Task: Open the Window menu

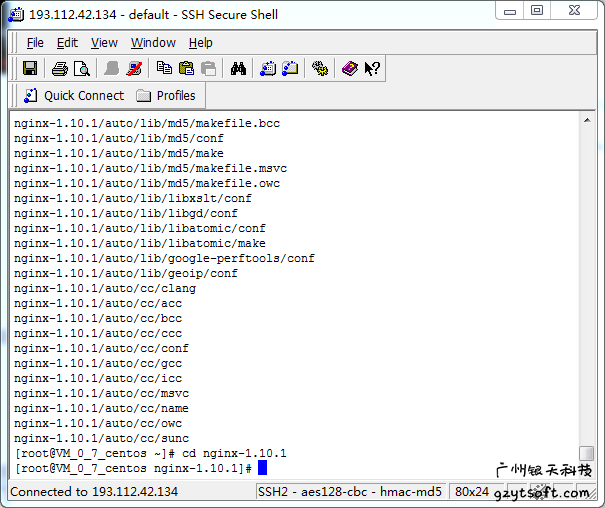Action: tap(153, 43)
